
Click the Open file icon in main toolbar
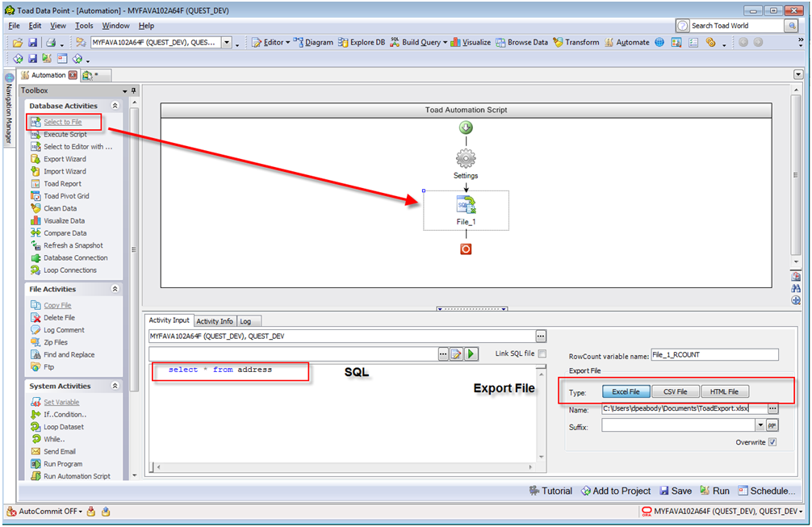click(18, 43)
